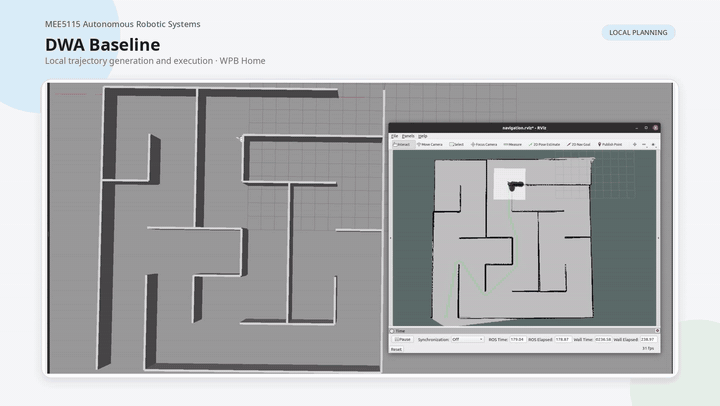Minimize the RViz window
Screen dimensions: 720x406
tap(636, 128)
